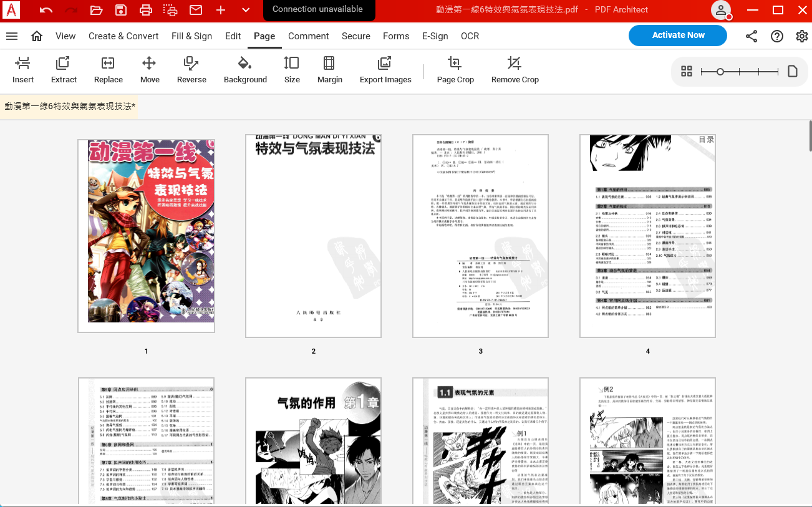Image resolution: width=812 pixels, height=507 pixels.
Task: Open the page Size tool
Action: (x=292, y=70)
